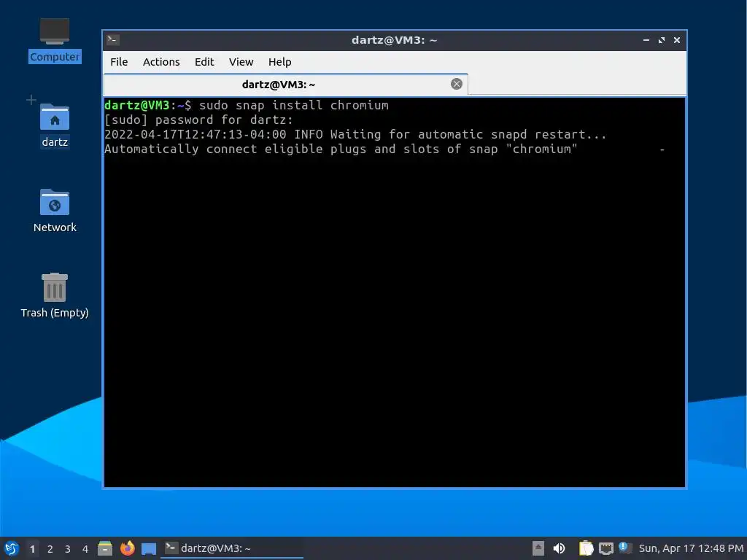
Task: Select the Network desktop icon
Action: coord(55,211)
